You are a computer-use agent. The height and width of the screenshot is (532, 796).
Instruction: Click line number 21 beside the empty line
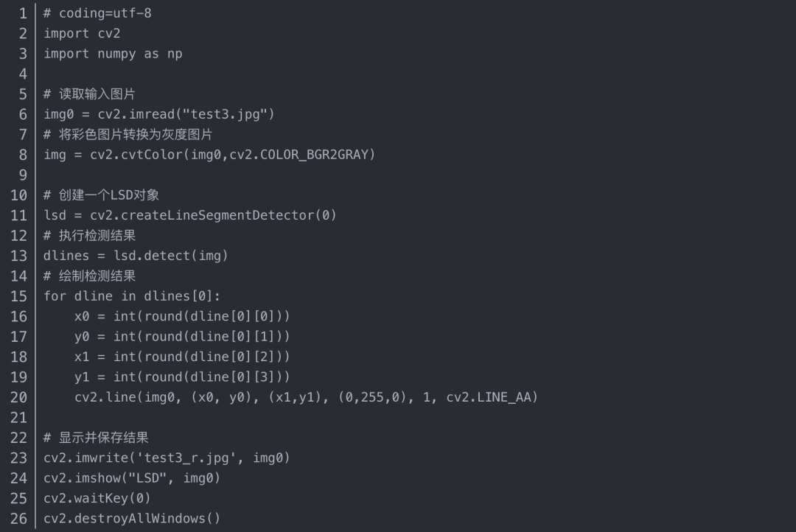coord(18,418)
